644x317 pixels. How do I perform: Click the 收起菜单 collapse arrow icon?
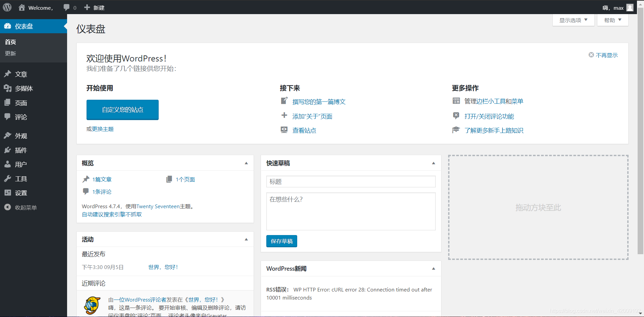pyautogui.click(x=7, y=207)
